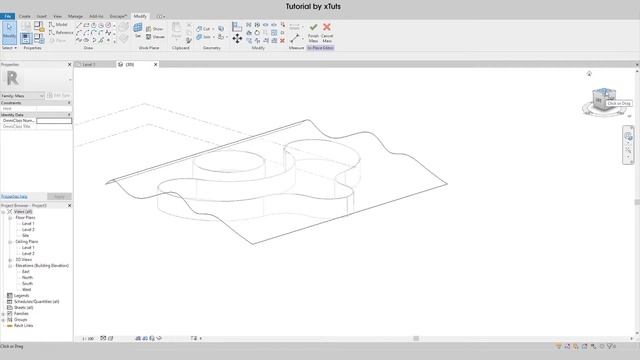Click the Edit Type button
This screenshot has width=640, height=360.
59,96
